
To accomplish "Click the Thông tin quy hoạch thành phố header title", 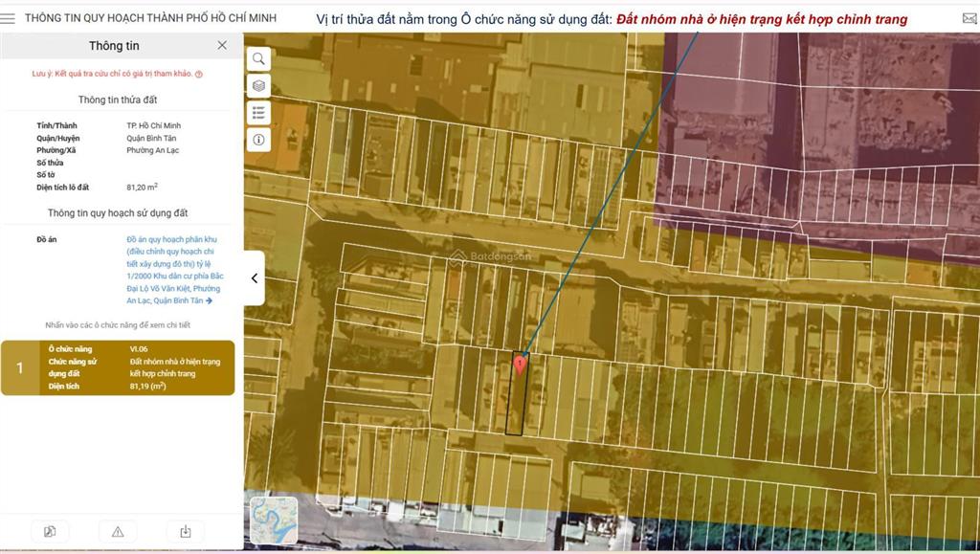I will 150,17.
